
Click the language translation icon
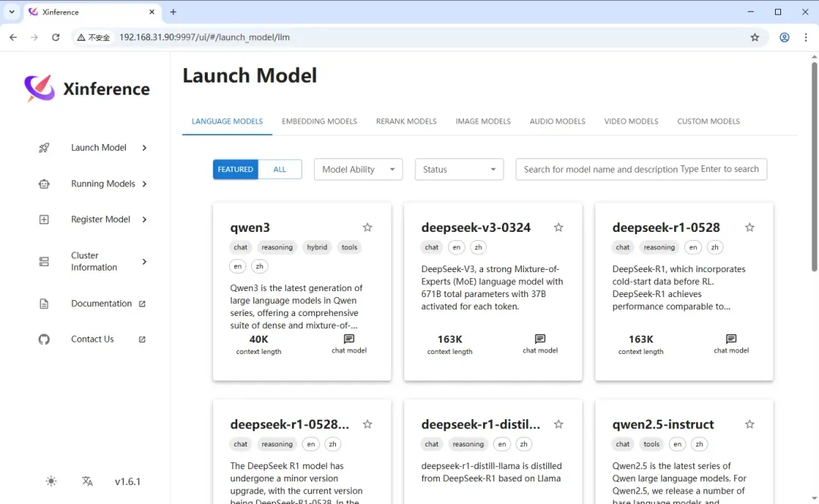[87, 481]
